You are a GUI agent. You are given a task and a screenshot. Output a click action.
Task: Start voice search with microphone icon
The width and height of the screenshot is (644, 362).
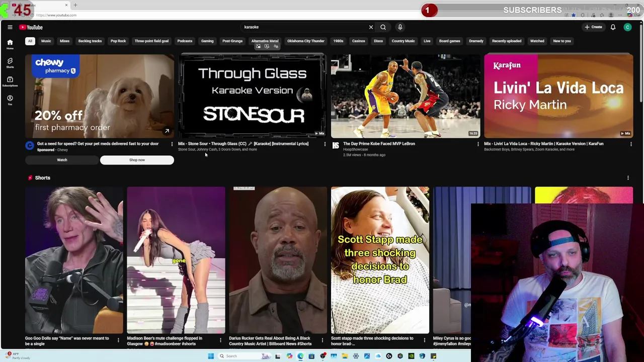[400, 27]
